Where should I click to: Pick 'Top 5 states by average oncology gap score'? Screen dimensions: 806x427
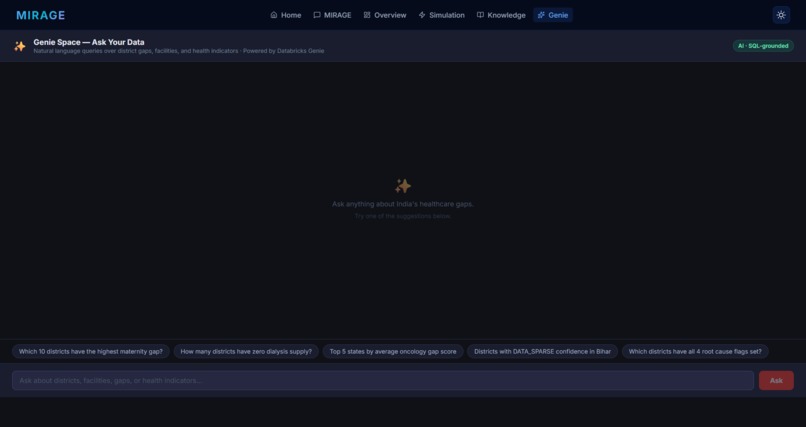pos(393,351)
